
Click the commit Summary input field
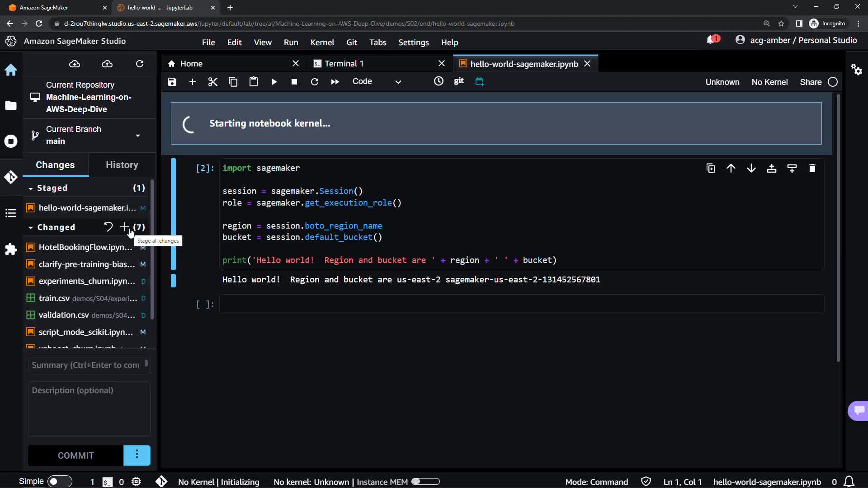[86, 365]
